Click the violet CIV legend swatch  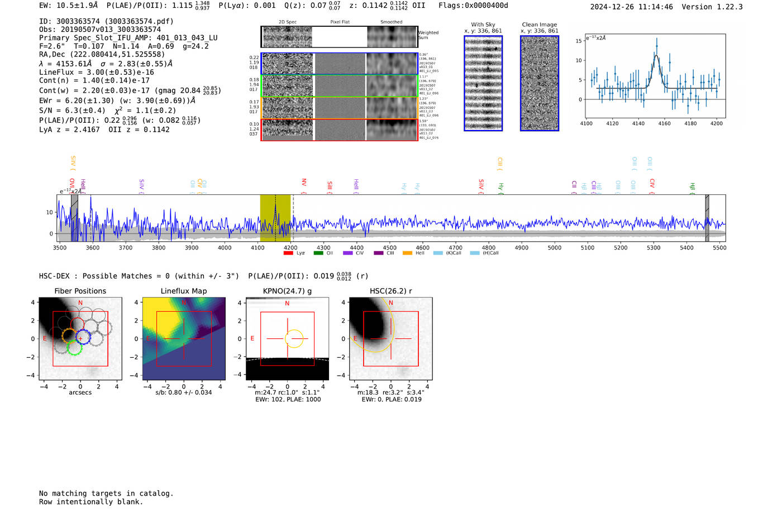click(x=348, y=253)
